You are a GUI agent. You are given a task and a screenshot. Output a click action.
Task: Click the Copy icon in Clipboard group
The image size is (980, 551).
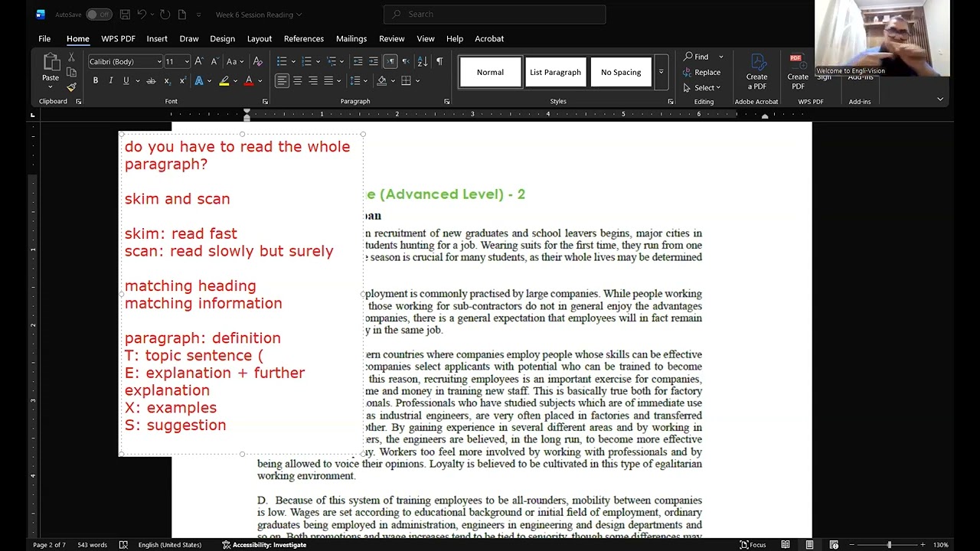[71, 72]
